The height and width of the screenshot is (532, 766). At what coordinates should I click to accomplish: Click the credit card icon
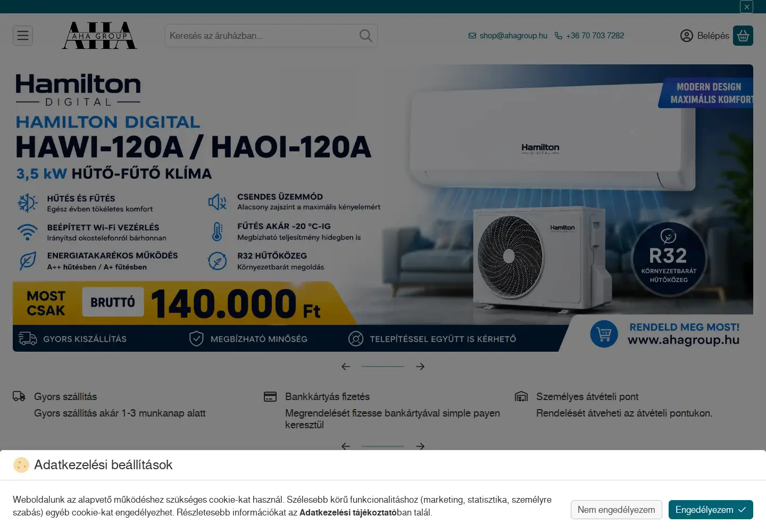[x=270, y=396]
